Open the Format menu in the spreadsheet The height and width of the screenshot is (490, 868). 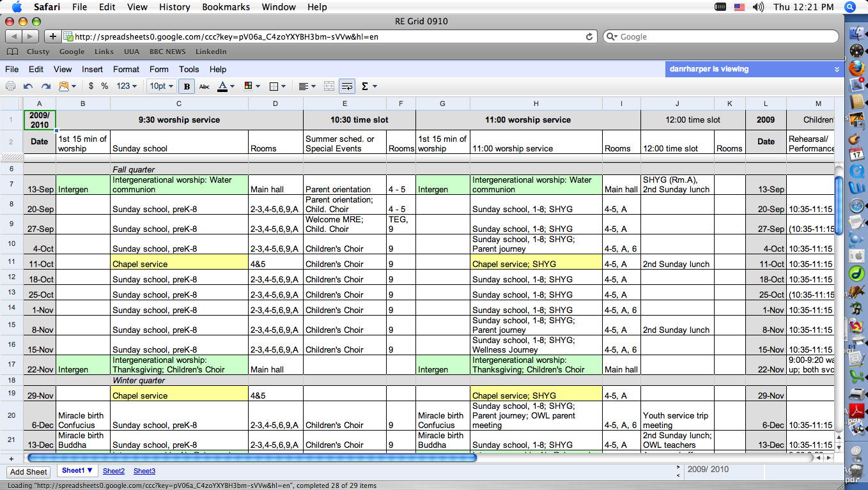click(x=126, y=69)
